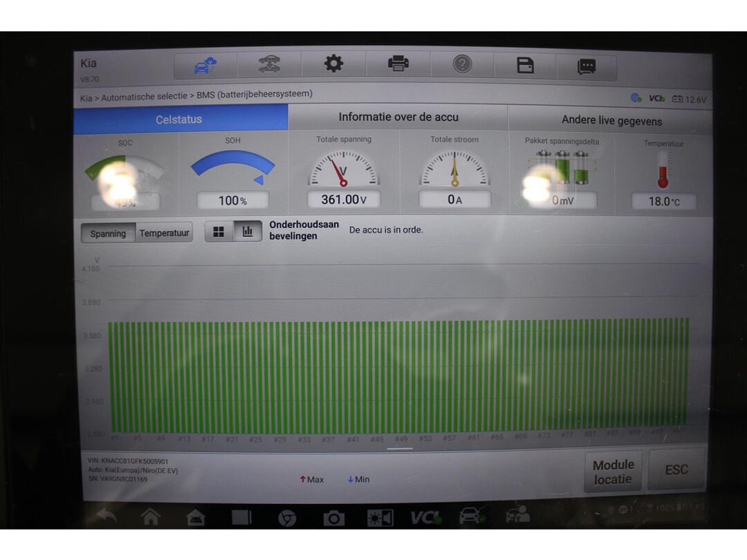Open the help question mark icon

462,65
